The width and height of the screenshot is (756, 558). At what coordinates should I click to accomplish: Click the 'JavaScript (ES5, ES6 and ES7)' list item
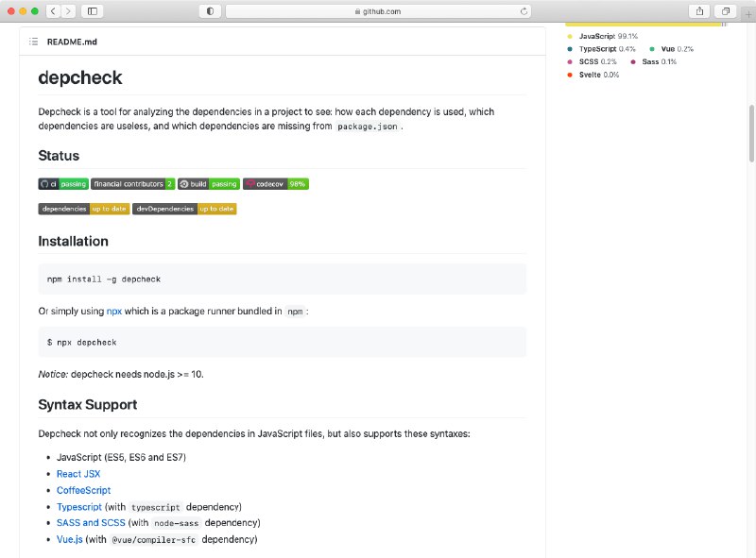click(x=121, y=457)
